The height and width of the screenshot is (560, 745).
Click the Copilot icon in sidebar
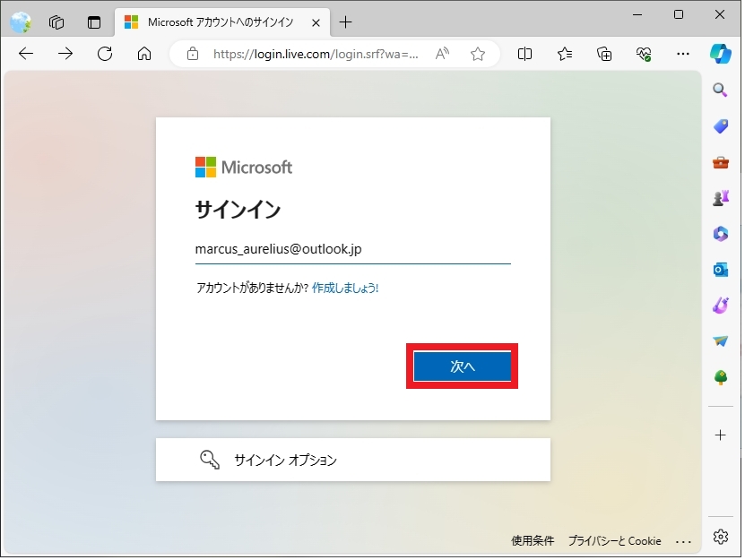(x=721, y=53)
